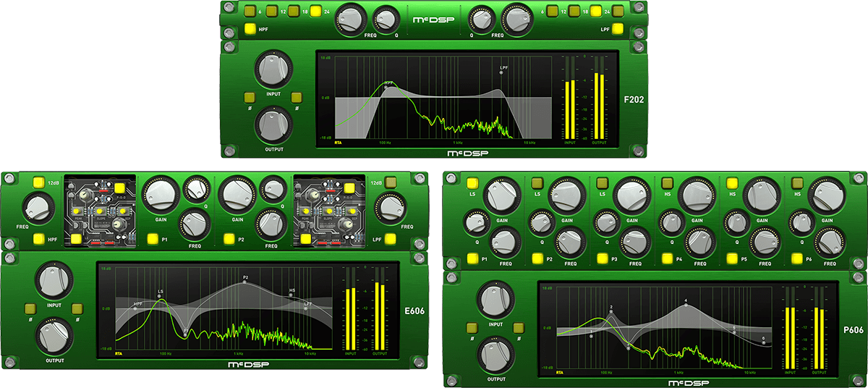This screenshot has height=388, width=868.
Task: Click the P606 band 6 FREQ knob
Action: click(x=830, y=242)
